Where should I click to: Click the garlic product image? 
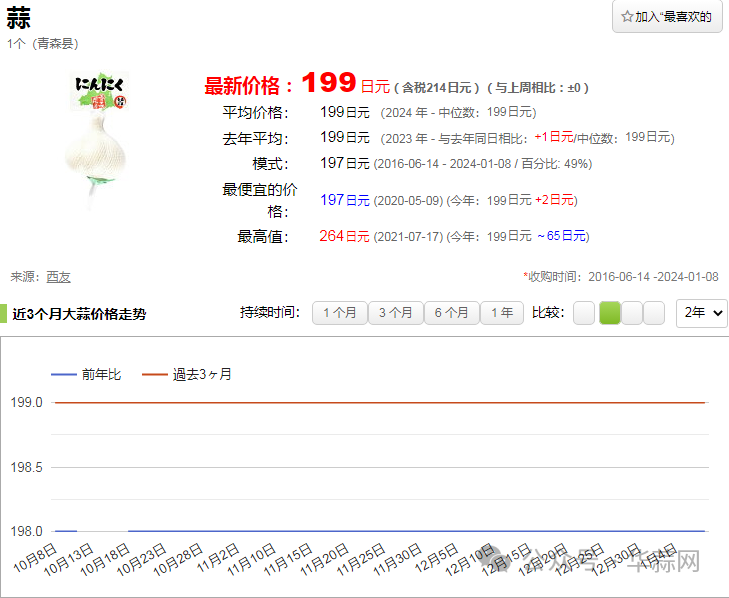point(98,140)
